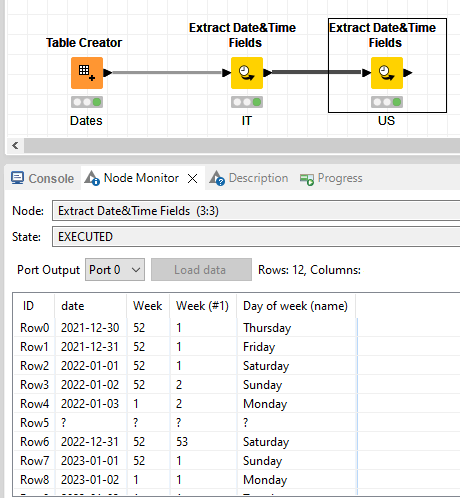Click the Console tab monitor icon
This screenshot has width=460, height=498.
[x=17, y=178]
